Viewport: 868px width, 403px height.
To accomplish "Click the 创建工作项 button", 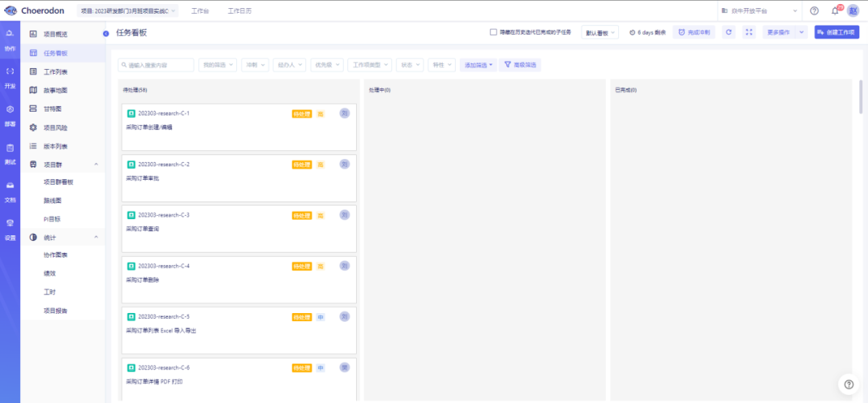I will [837, 33].
